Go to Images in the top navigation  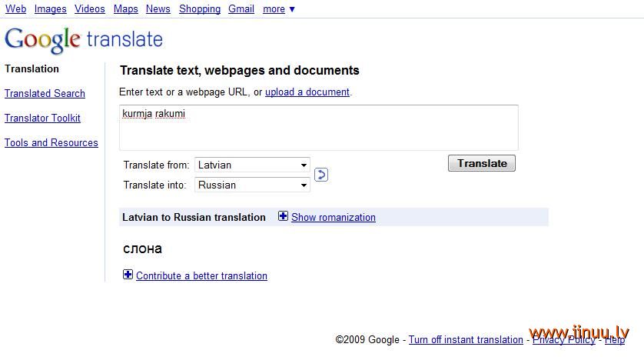pos(50,9)
